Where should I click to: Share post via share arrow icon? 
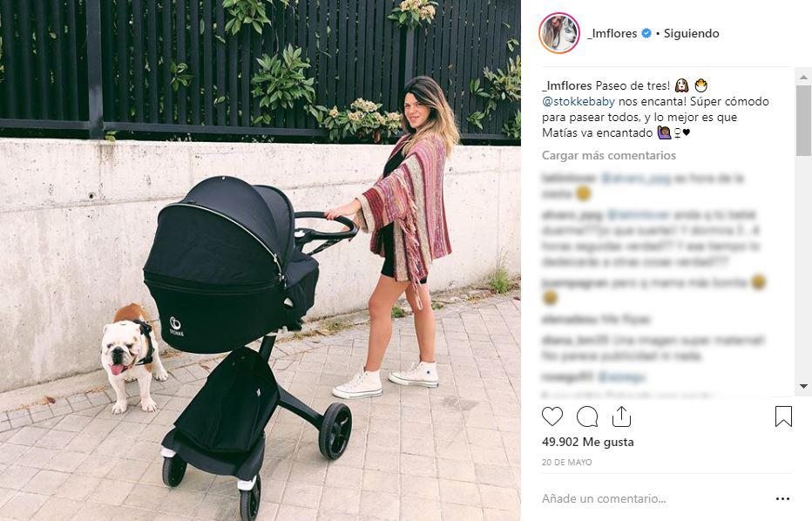621,416
